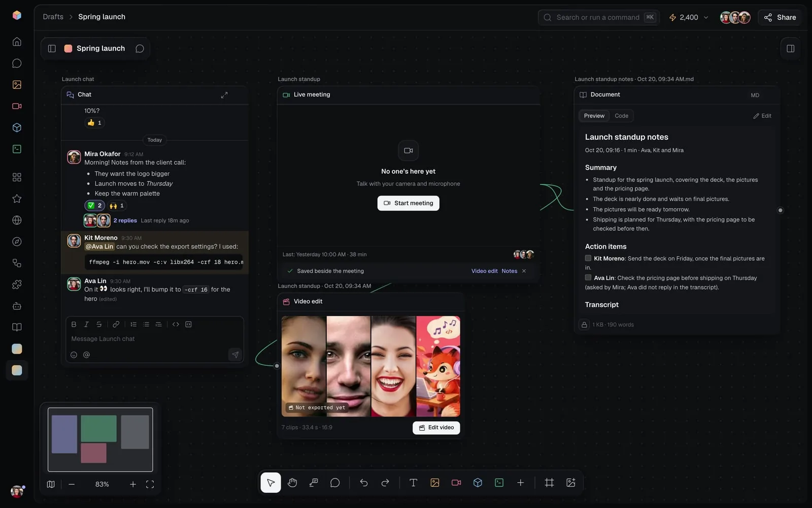Click the Spring launch color swatch

pyautogui.click(x=68, y=48)
